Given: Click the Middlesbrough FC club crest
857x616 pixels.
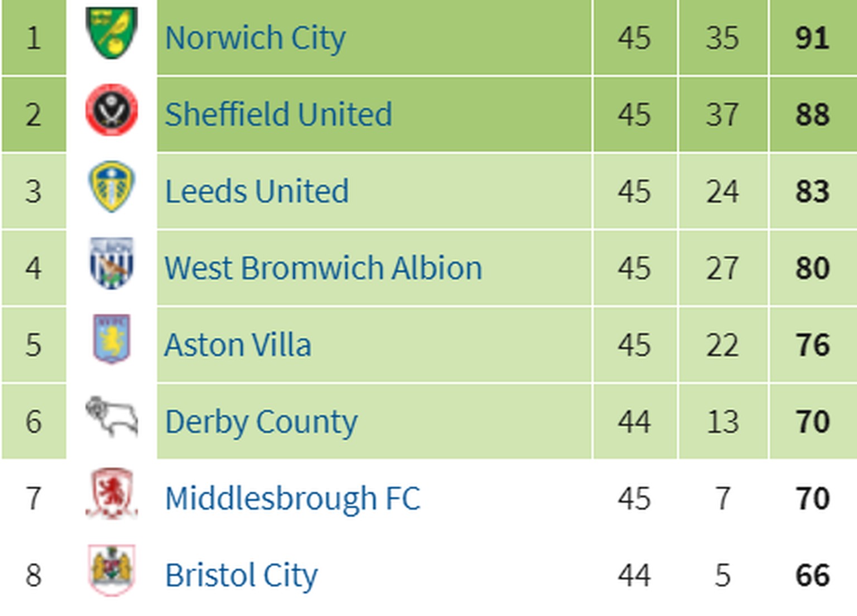Looking at the screenshot, I should click(112, 494).
